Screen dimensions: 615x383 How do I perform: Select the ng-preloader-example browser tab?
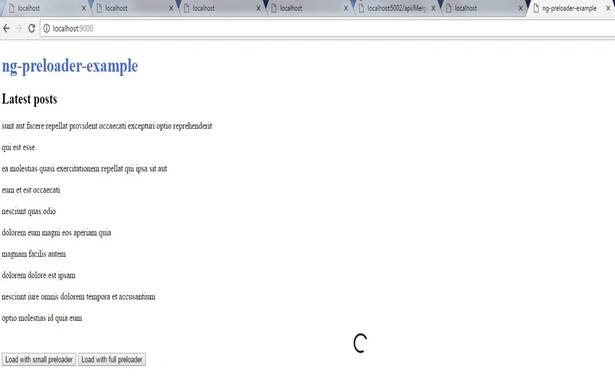(x=570, y=8)
